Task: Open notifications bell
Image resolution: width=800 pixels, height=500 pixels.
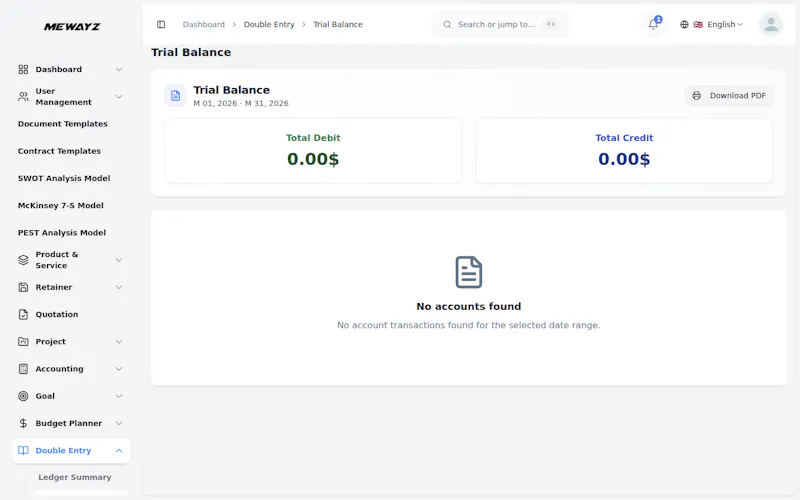Action: point(653,24)
